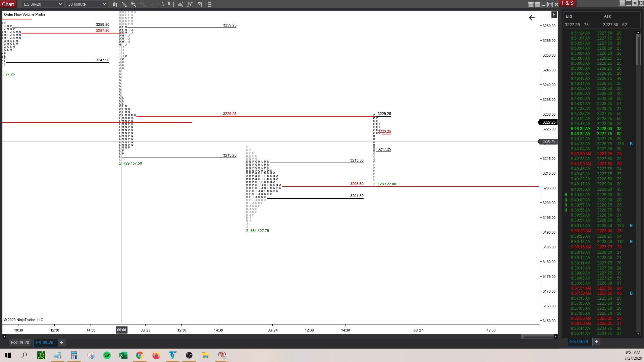
Task: Toggle the F fixed scale button
Action: 554,15
